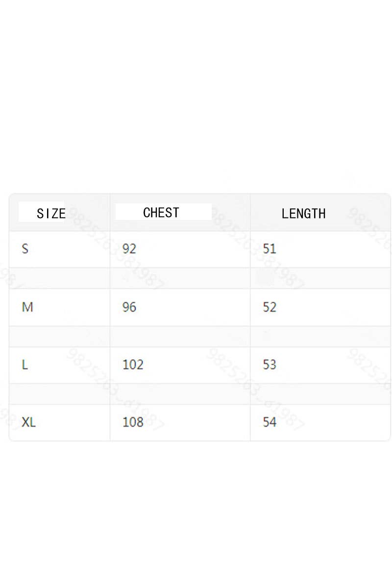Click blank size cell between S and M
392x588 pixels.
click(x=59, y=278)
